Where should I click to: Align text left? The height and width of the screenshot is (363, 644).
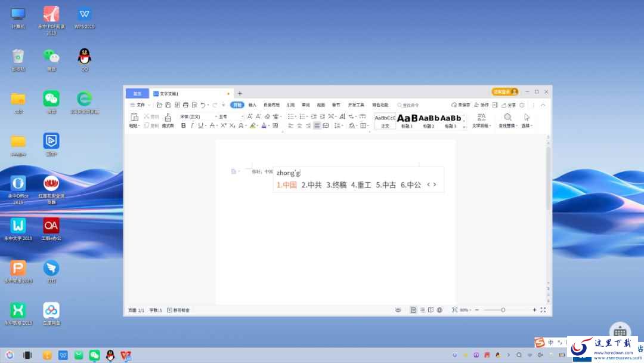click(x=290, y=126)
